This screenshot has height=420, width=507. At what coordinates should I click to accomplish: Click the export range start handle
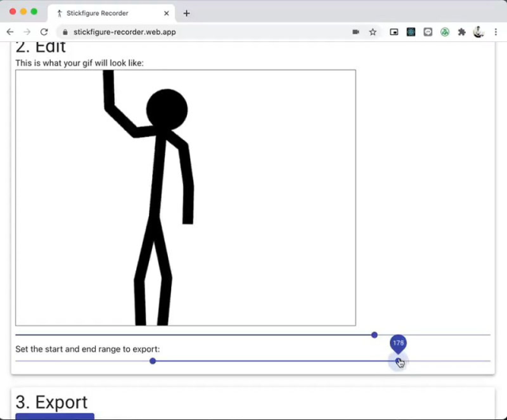pyautogui.click(x=153, y=361)
